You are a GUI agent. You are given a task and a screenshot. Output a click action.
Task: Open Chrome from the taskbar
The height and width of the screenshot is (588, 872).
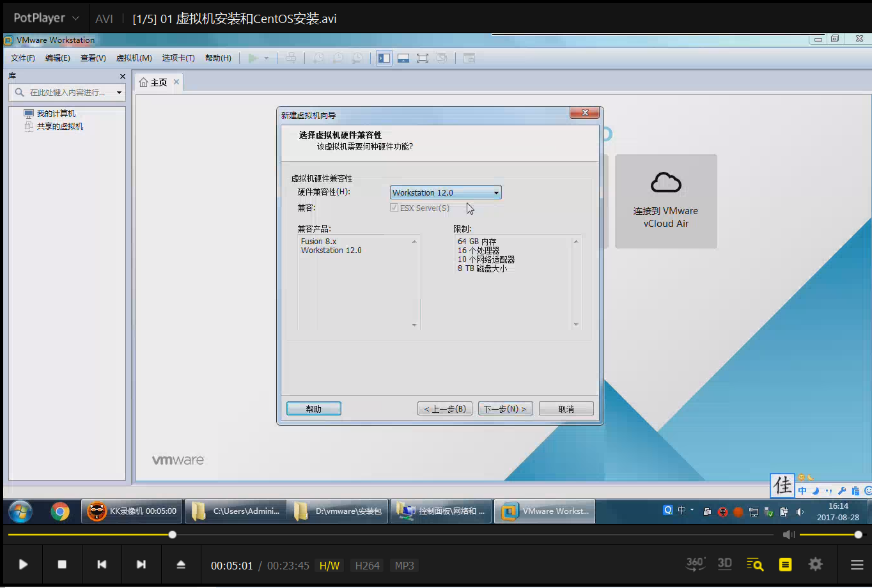[x=60, y=511]
